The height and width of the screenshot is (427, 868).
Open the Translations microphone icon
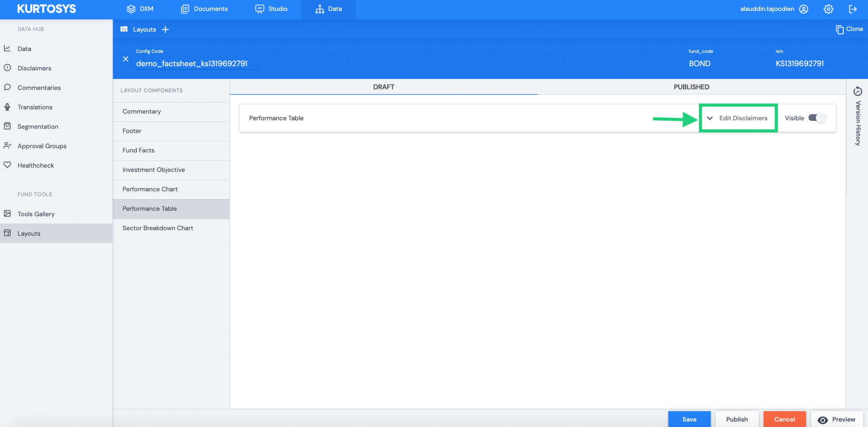tap(8, 107)
